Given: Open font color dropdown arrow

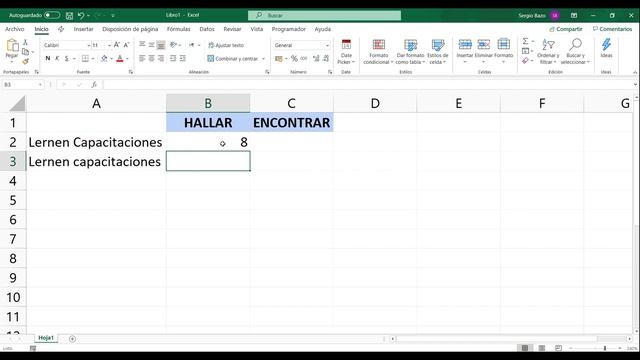Looking at the screenshot, I should [127, 59].
